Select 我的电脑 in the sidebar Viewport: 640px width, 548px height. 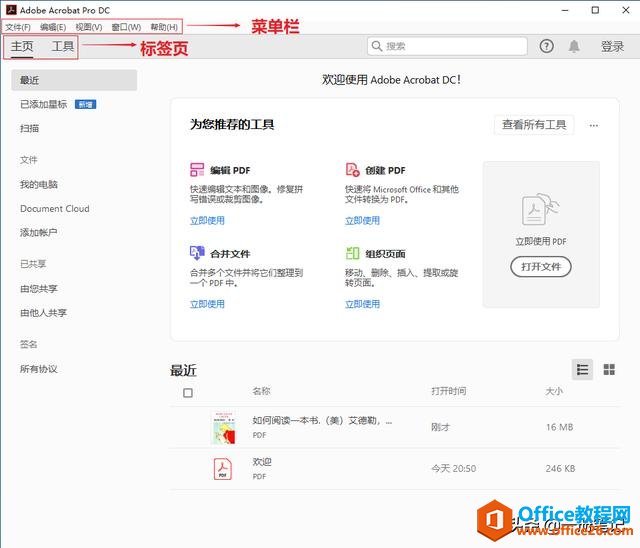[x=39, y=184]
